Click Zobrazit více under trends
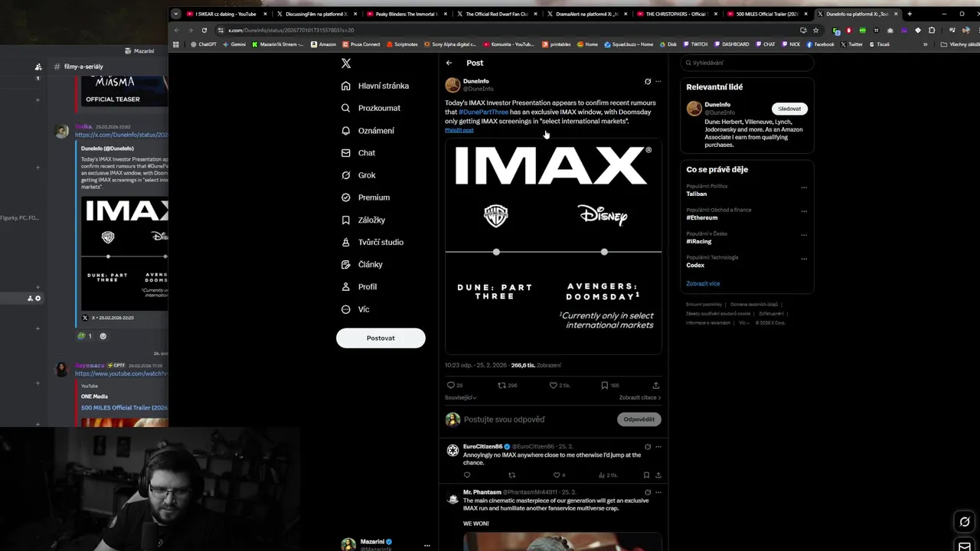980x551 pixels. (703, 284)
